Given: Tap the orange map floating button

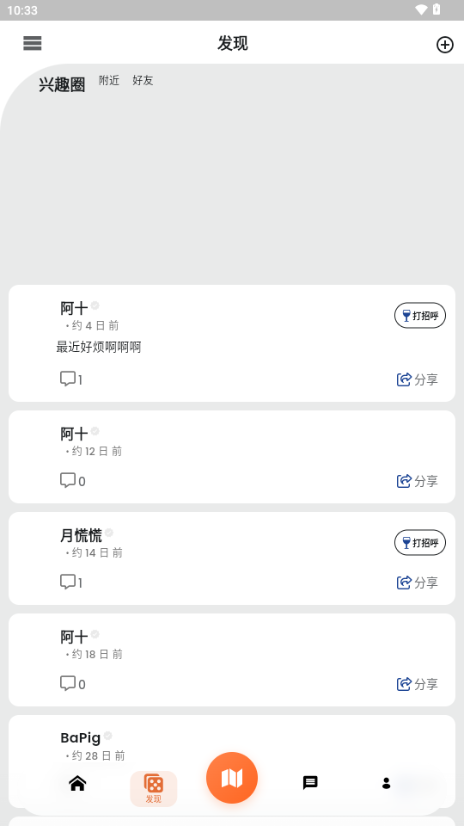Looking at the screenshot, I should click(x=232, y=778).
